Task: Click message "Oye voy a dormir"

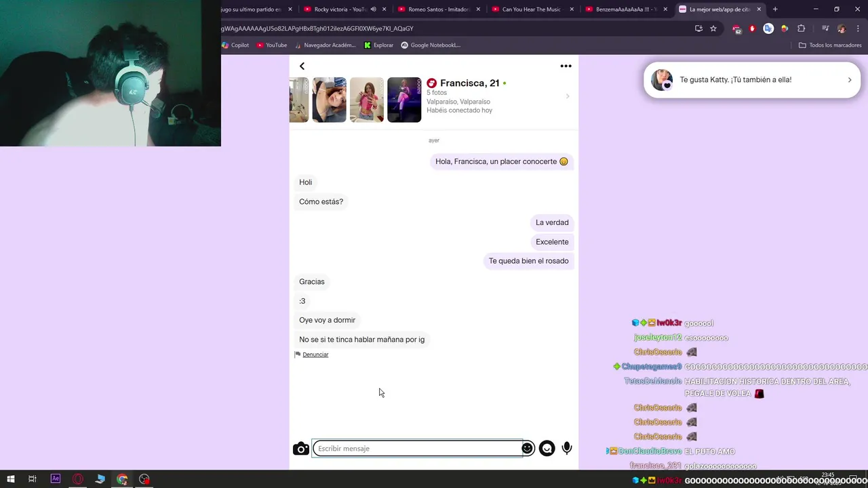Action: 328,320
